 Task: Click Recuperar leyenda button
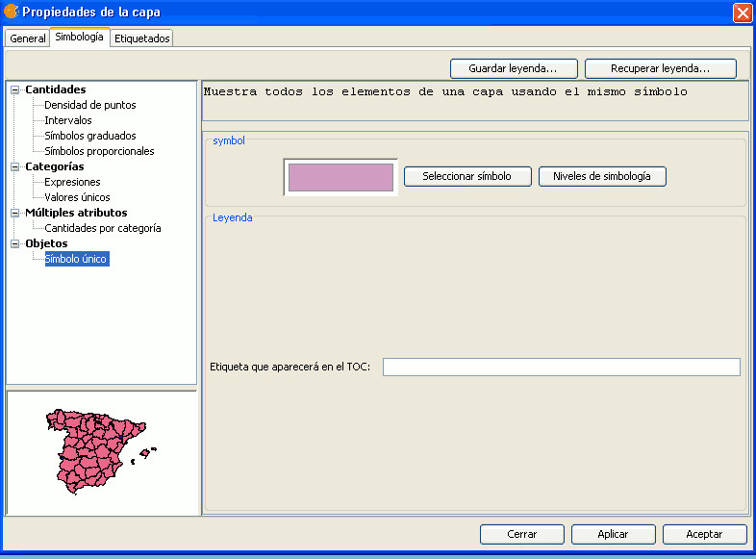[661, 68]
